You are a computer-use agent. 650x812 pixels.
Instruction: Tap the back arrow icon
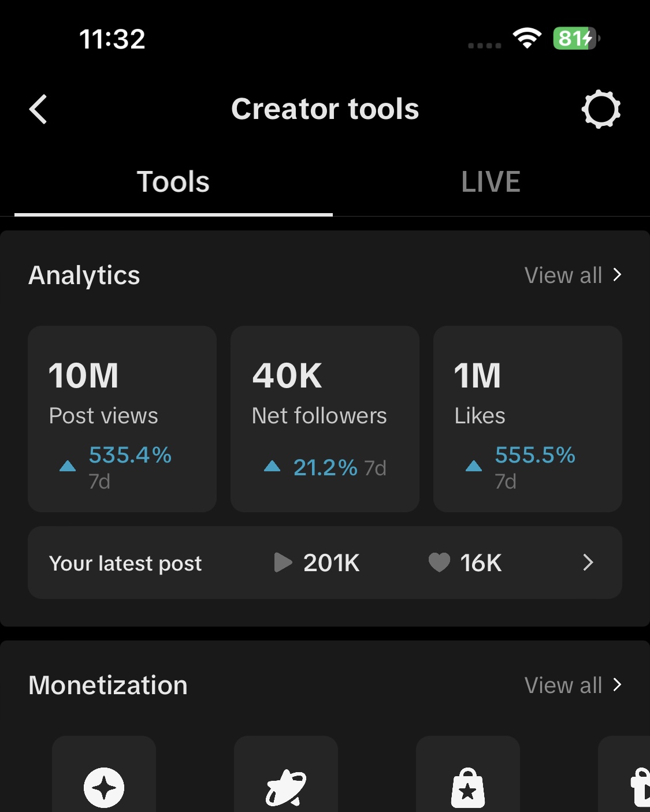(x=38, y=109)
